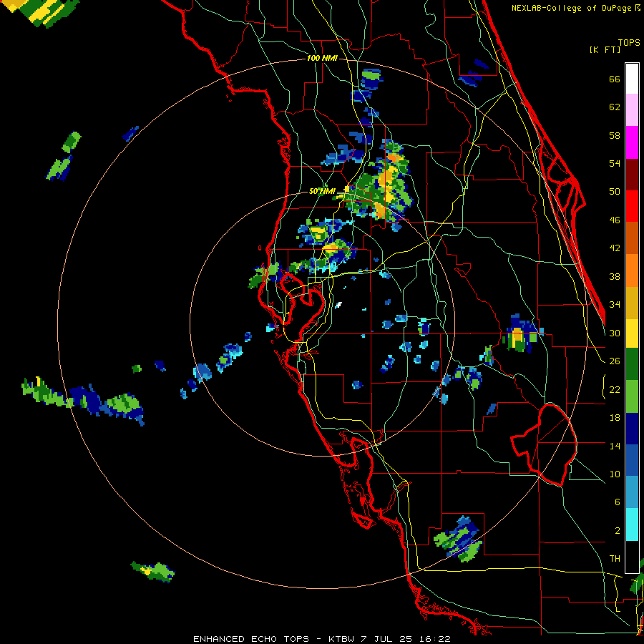Click the 54 legend value
Screen dimensions: 644x644
coord(615,163)
